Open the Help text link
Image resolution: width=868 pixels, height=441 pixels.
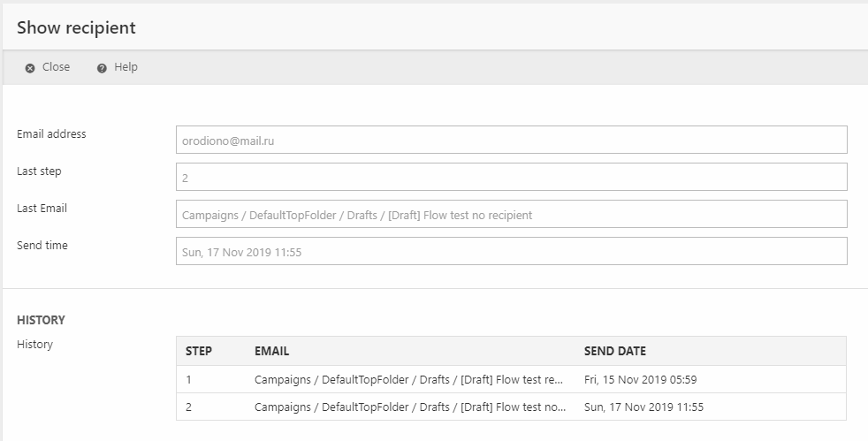126,67
